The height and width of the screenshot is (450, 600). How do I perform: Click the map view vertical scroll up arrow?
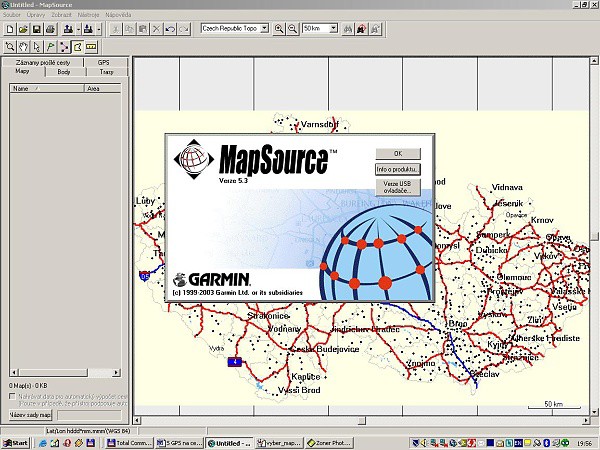[594, 60]
